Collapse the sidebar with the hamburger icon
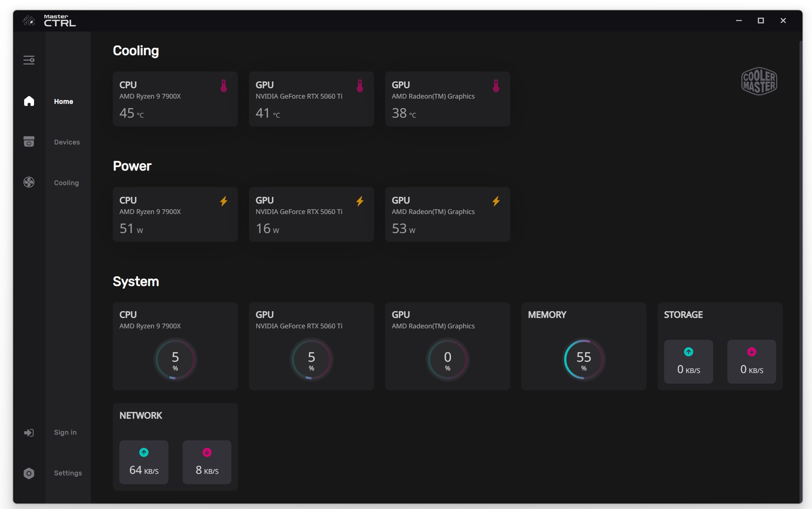This screenshot has width=812, height=509. pos(29,60)
